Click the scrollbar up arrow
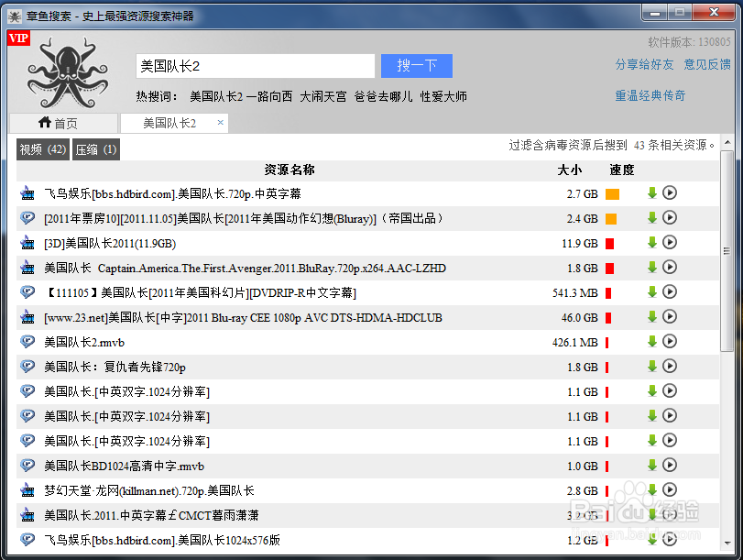Screen dimensions: 743x560 tap(727, 143)
